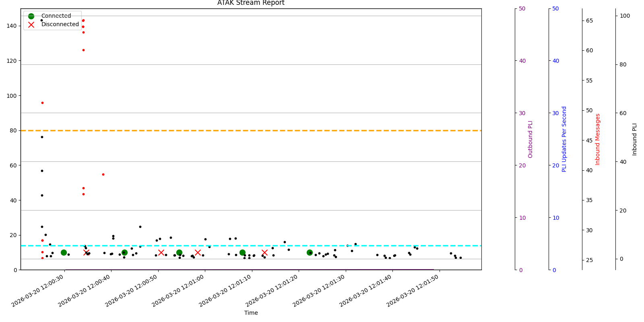The image size is (644, 322).
Task: Click the green Connected marker near 12:01:08
Action: click(242, 252)
